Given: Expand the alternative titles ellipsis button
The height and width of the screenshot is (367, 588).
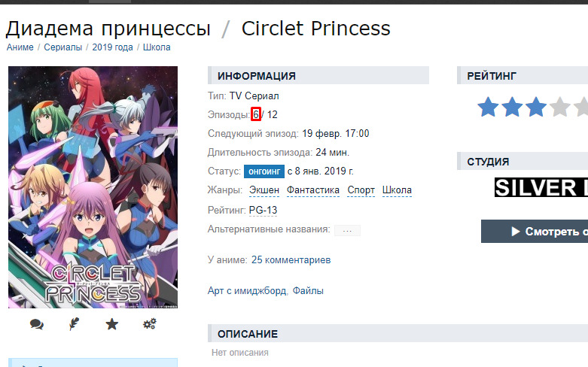Looking at the screenshot, I should [x=347, y=230].
